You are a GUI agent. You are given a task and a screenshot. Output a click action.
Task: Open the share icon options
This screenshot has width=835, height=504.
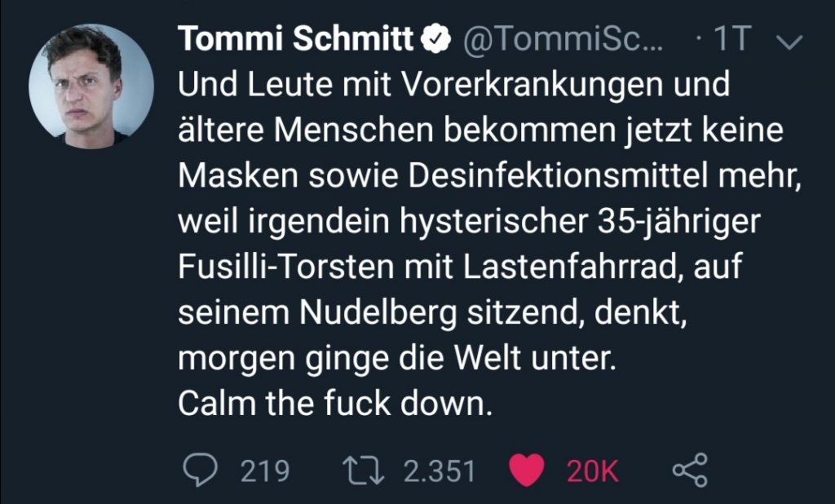pyautogui.click(x=690, y=470)
